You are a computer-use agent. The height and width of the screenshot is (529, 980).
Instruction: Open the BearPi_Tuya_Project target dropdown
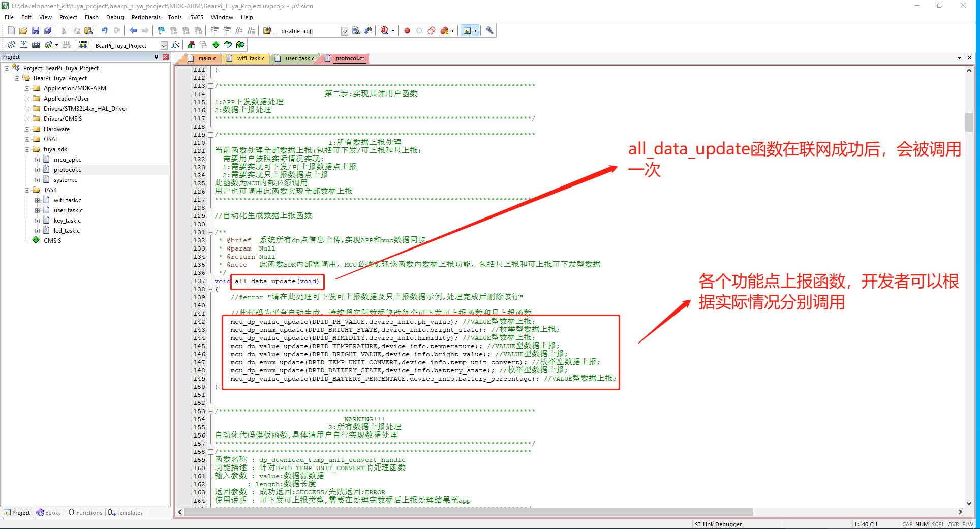tap(164, 45)
